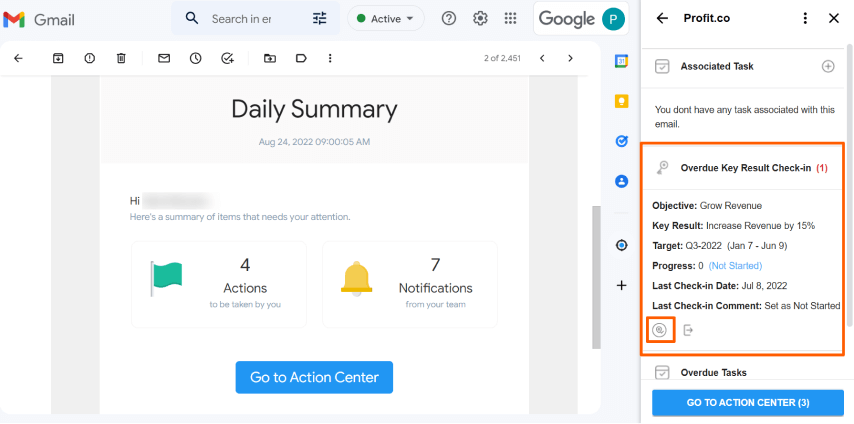The height and width of the screenshot is (424, 854).
Task: Open the Profit.co add-on icon
Action: coord(621,246)
